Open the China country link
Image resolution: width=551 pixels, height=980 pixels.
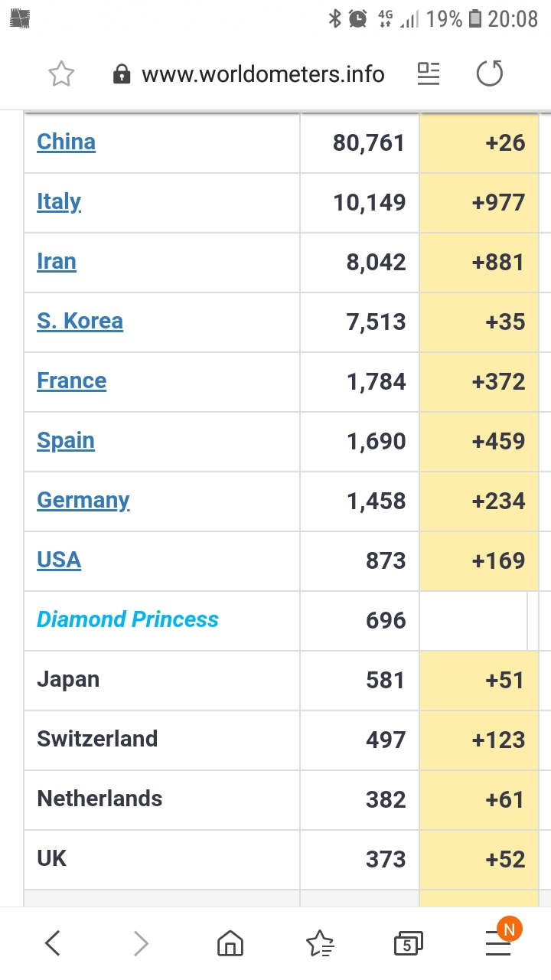click(x=67, y=142)
